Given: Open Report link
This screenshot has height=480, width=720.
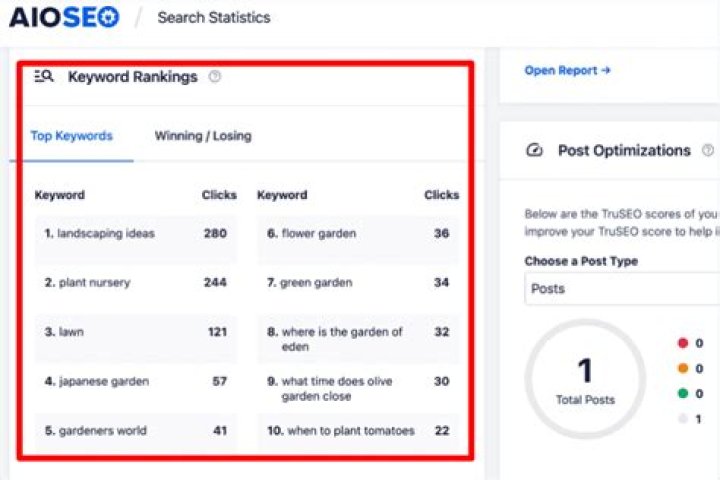Looking at the screenshot, I should (x=567, y=70).
